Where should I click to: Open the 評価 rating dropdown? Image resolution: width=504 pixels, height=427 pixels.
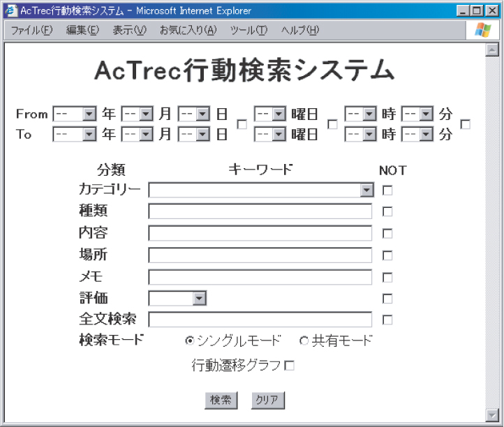pyautogui.click(x=177, y=298)
